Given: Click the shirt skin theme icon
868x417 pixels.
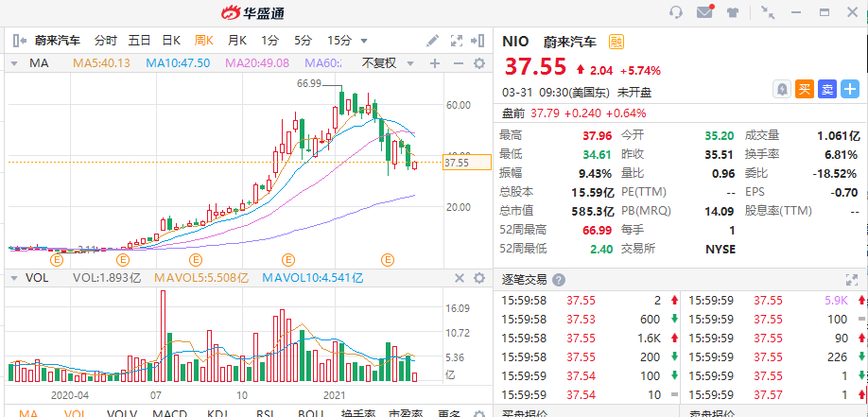Looking at the screenshot, I should click(733, 12).
